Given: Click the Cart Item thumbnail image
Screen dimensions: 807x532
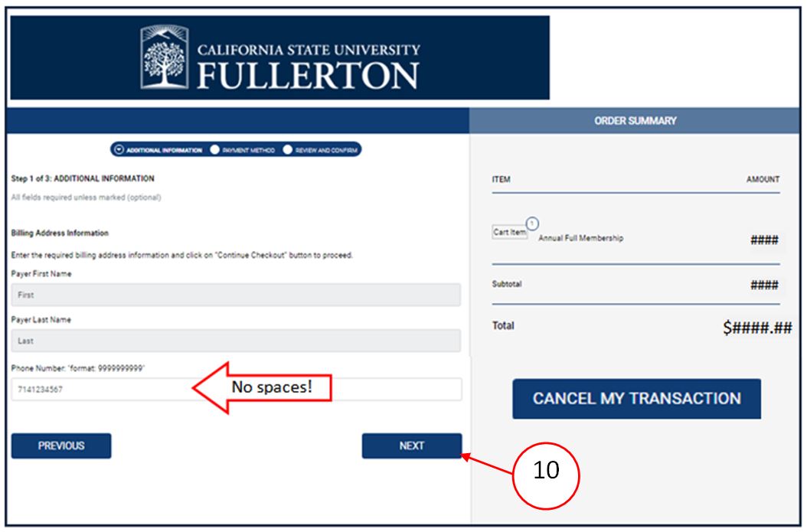Looking at the screenshot, I should (509, 232).
